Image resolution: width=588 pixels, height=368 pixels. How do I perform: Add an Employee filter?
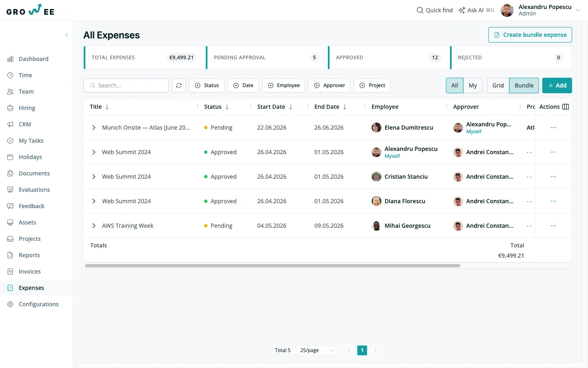click(283, 85)
